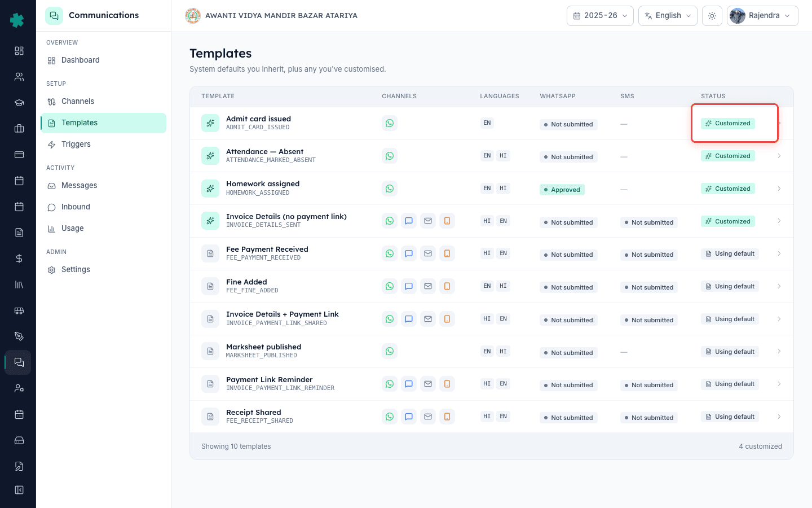The width and height of the screenshot is (812, 508).
Task: Click the FEE_RECEIPT_SHARED code text
Action: pos(259,421)
